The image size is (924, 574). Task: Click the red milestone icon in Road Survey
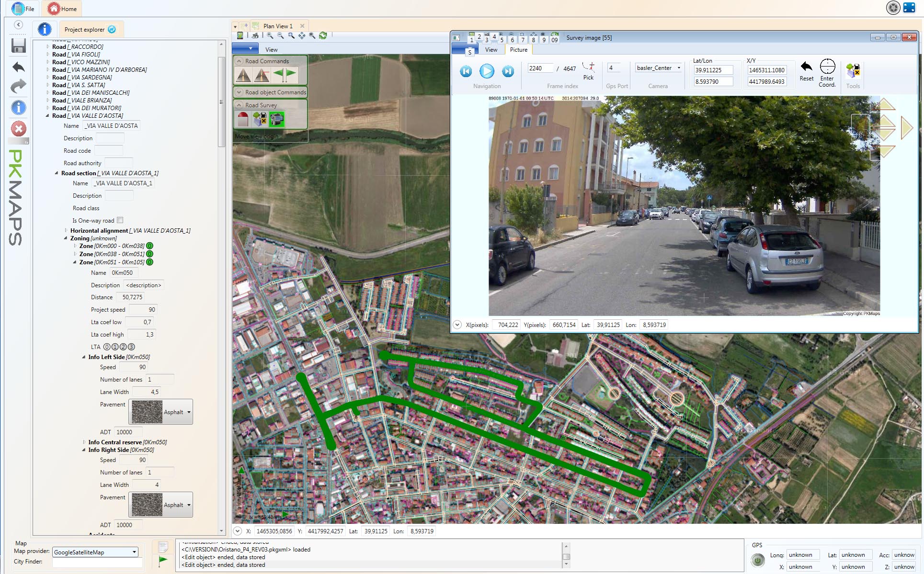[x=243, y=119]
